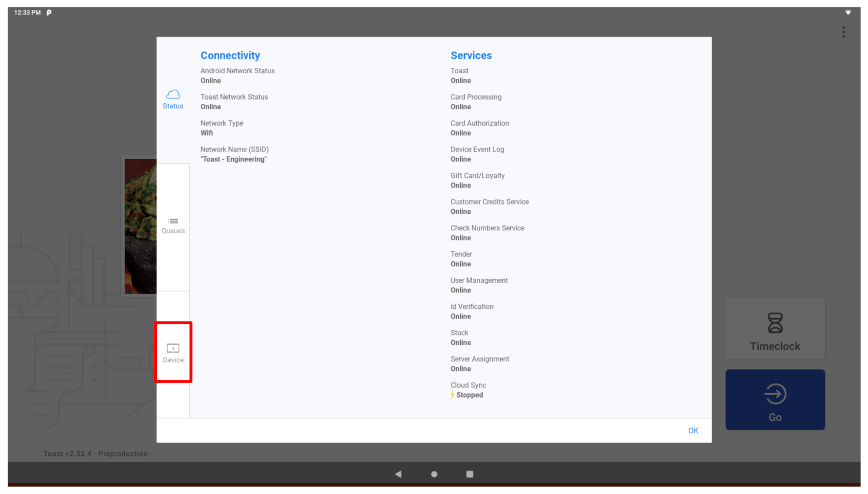Viewport: 868px width, 494px height.
Task: Switch to the Queues tab
Action: [173, 225]
